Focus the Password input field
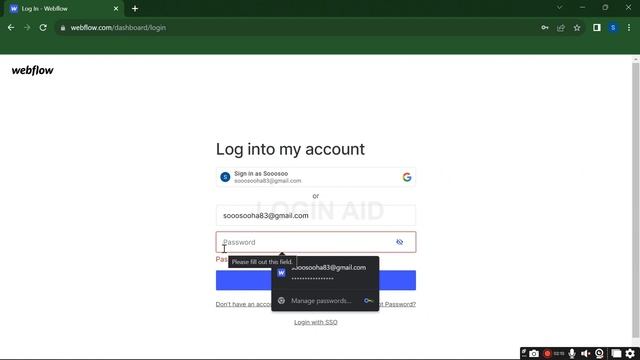Image resolution: width=640 pixels, height=360 pixels. 316,242
